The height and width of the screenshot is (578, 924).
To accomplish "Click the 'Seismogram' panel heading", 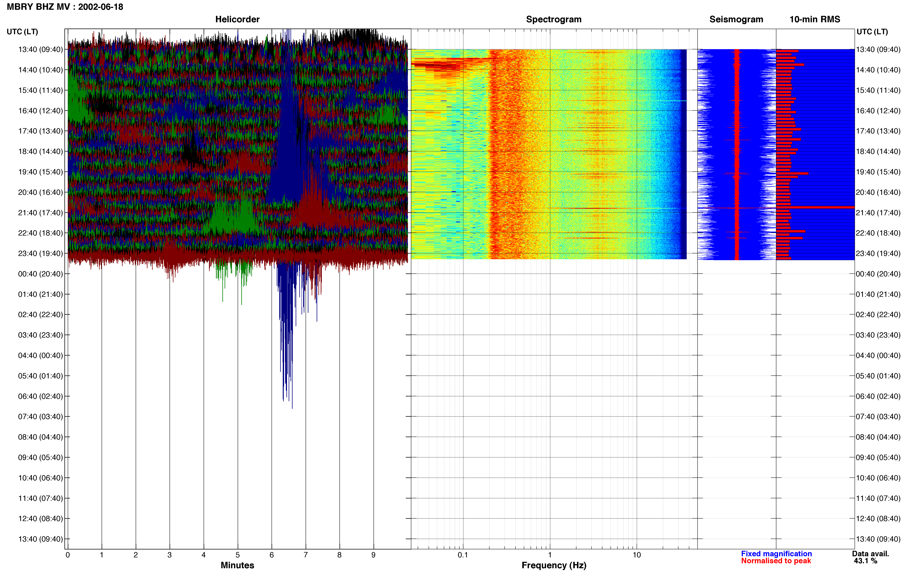I will [736, 19].
